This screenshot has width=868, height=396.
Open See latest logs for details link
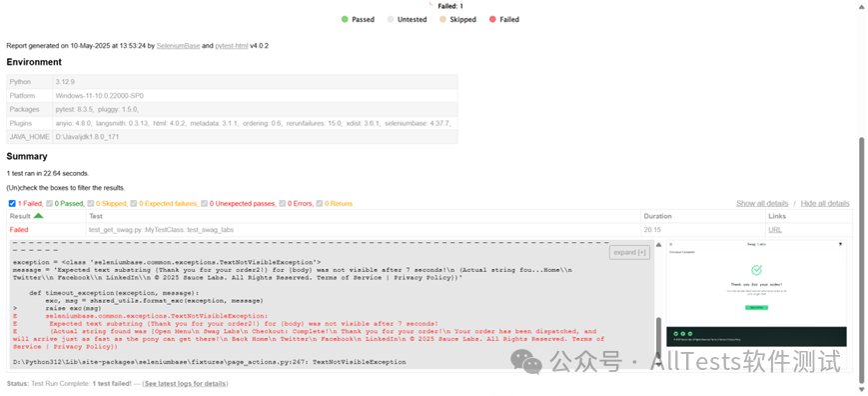point(185,383)
